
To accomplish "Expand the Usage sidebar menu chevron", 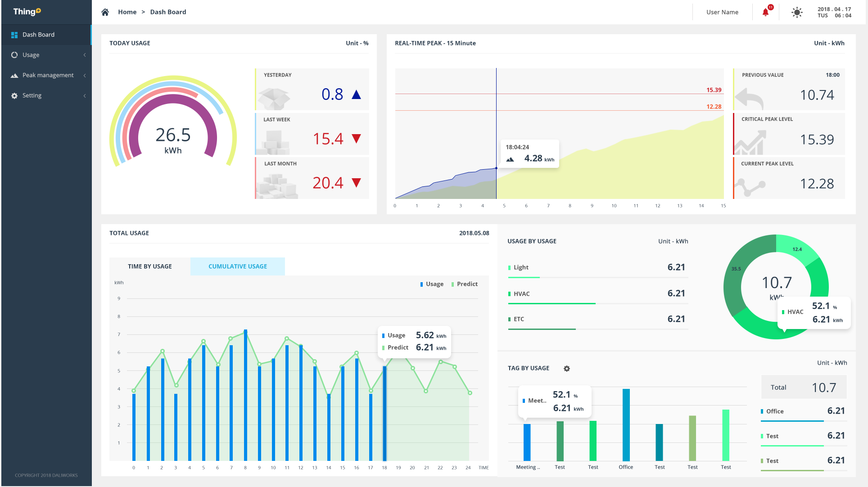I will [85, 55].
